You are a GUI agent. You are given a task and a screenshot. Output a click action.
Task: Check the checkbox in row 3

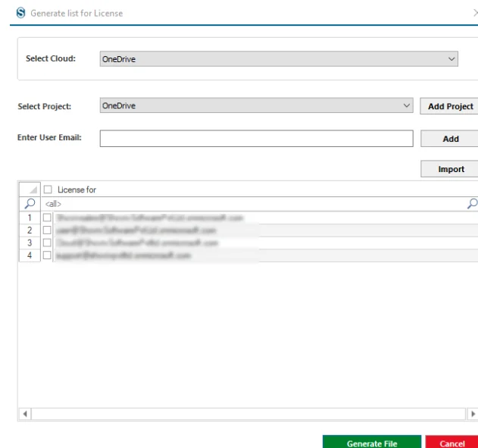[x=47, y=243]
